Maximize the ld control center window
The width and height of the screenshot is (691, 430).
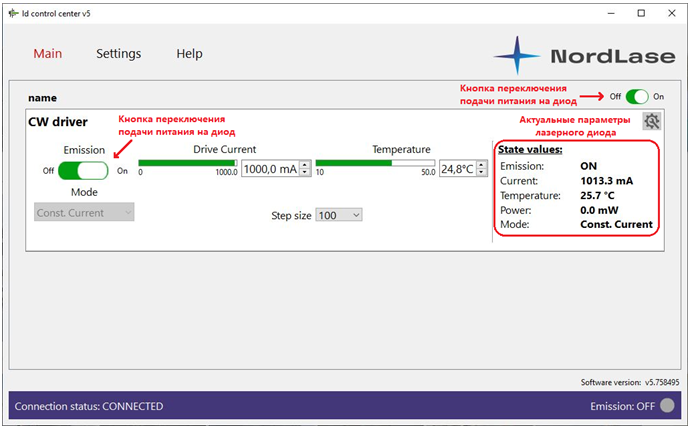point(641,13)
